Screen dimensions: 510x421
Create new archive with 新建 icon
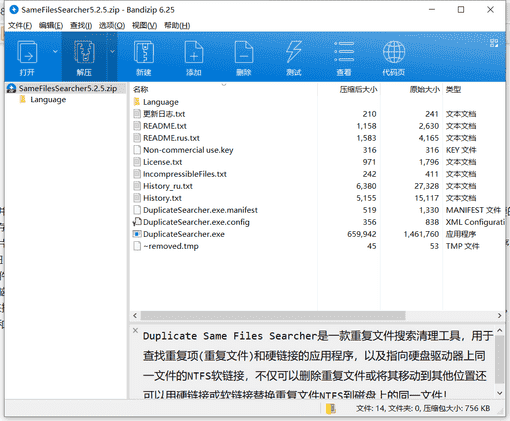[144, 57]
